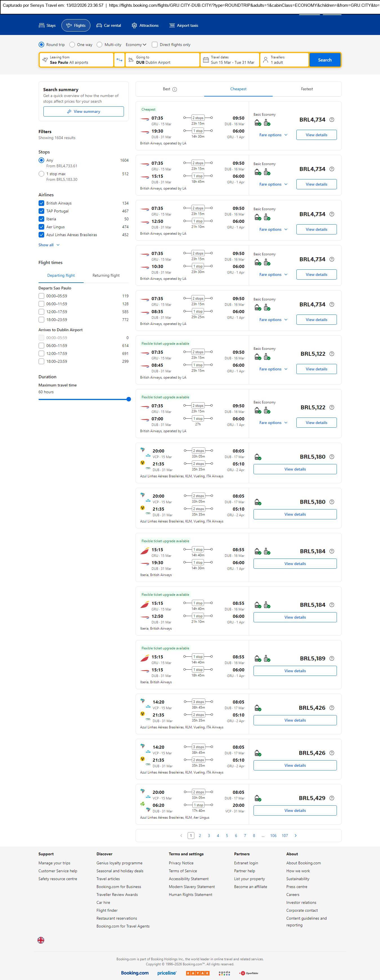Enable Direct flights only checkbox
The width and height of the screenshot is (380, 980).
(x=155, y=45)
